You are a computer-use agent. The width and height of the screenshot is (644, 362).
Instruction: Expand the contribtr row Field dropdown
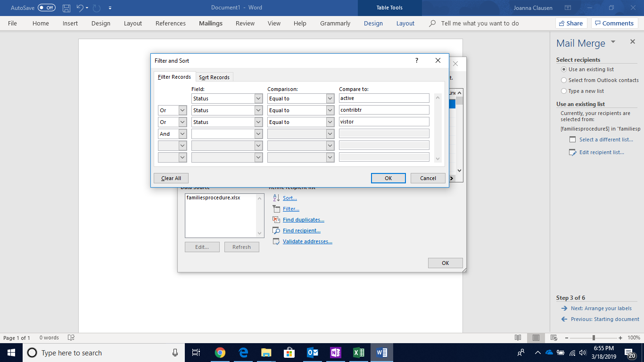pos(258,110)
